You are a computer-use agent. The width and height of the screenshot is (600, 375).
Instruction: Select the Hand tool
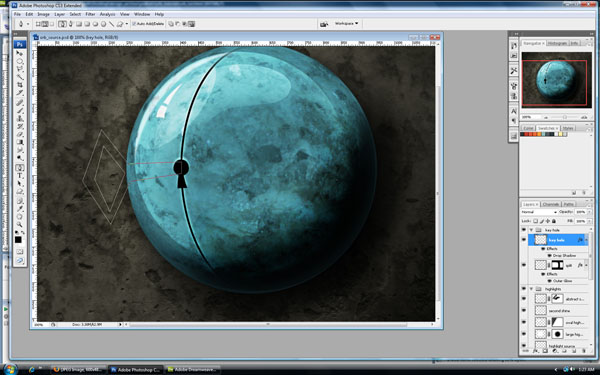pyautogui.click(x=20, y=217)
